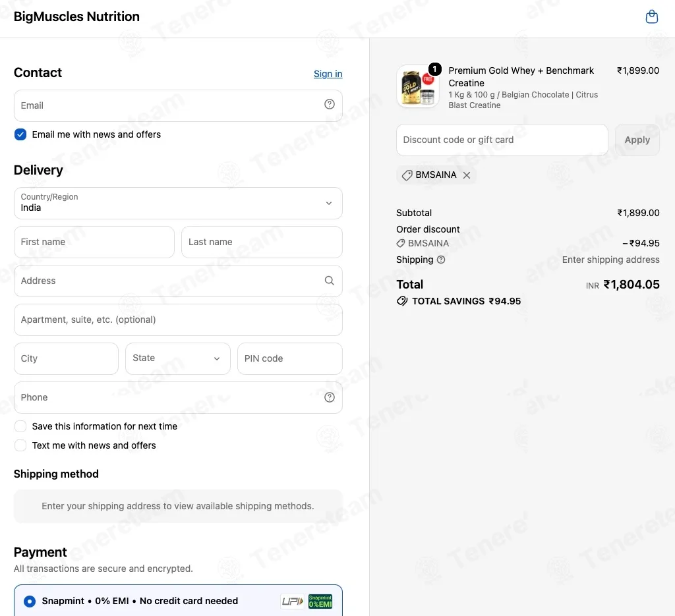Click the total amount ₹1,804.05
Viewport: 675px width, 616px height.
coord(631,285)
